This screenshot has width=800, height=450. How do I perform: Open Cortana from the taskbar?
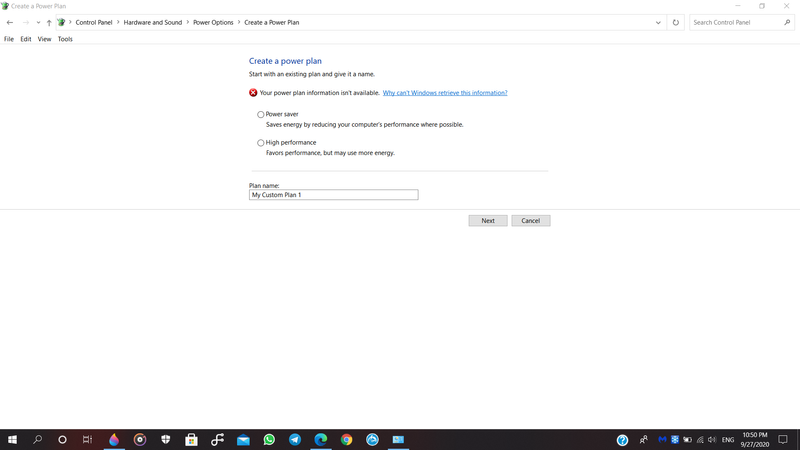[x=62, y=439]
